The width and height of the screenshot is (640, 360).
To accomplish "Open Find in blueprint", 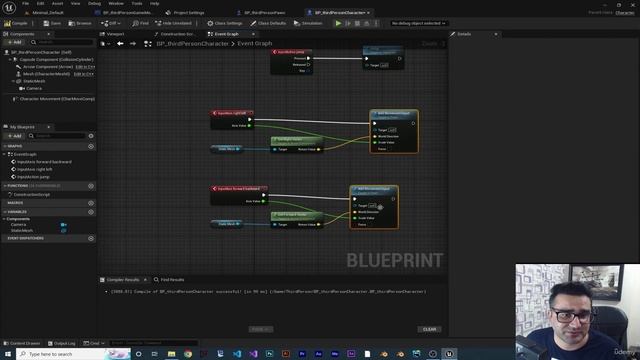I will (140, 23).
